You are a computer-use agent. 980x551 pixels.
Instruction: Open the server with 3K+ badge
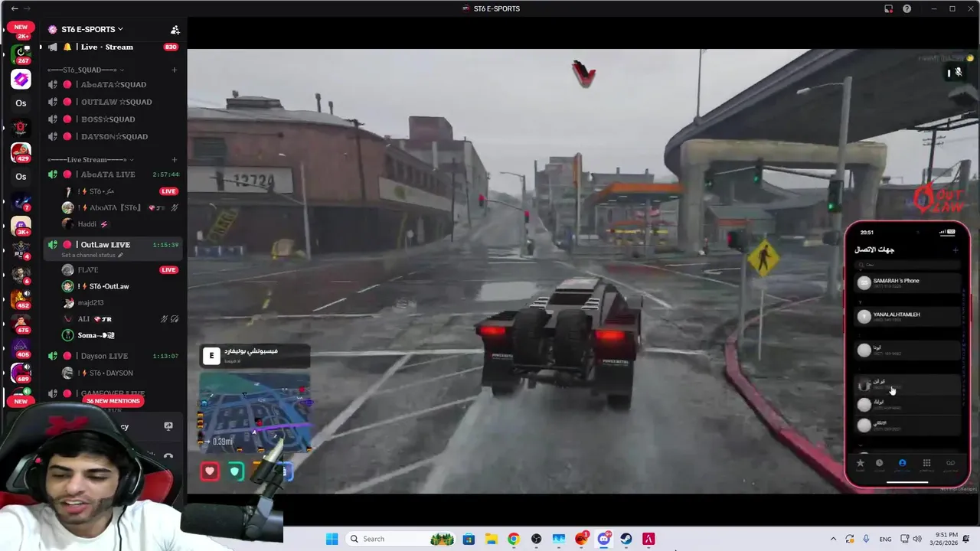21,226
